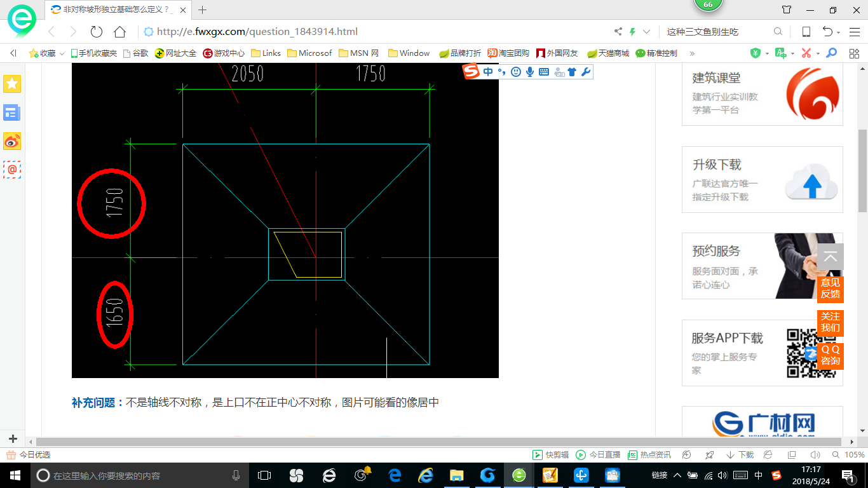Open the extensions grid icon
The width and height of the screenshot is (868, 488).
point(854,53)
